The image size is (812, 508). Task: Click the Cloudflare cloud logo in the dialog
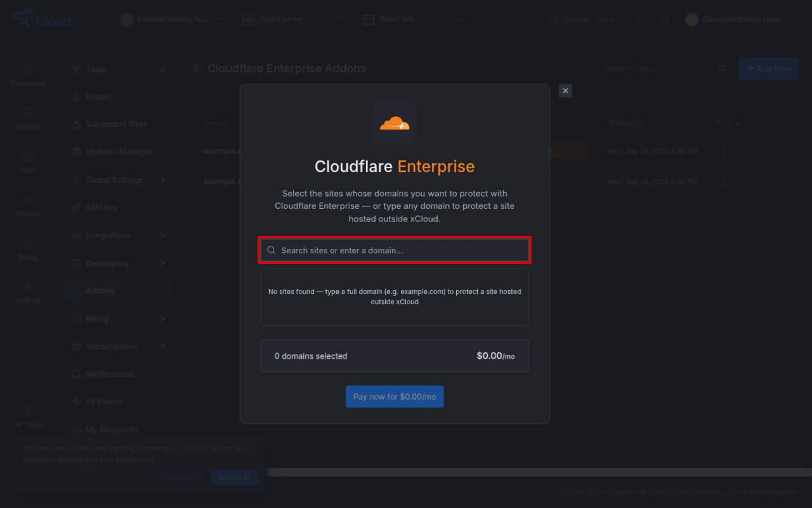point(395,123)
